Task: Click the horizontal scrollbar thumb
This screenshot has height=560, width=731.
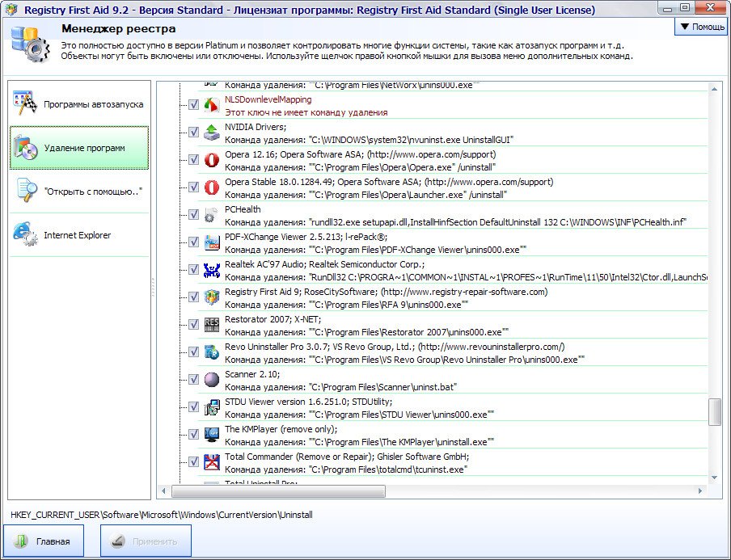Action: pos(278,491)
